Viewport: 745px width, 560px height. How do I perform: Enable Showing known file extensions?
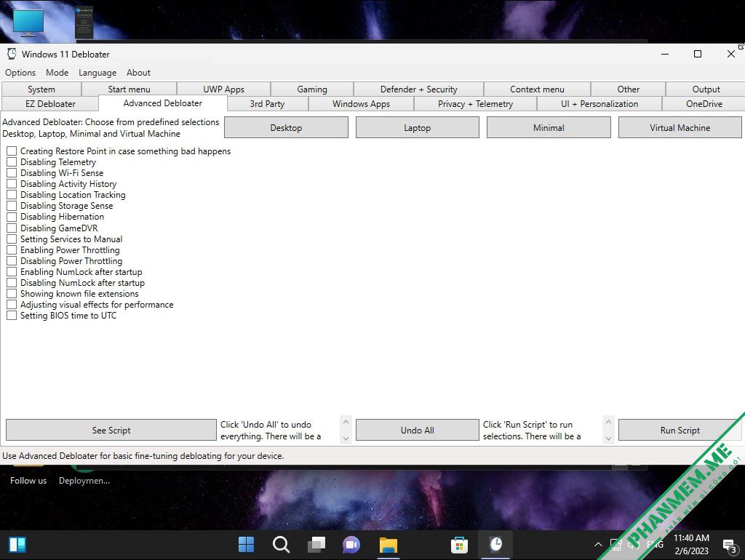12,294
